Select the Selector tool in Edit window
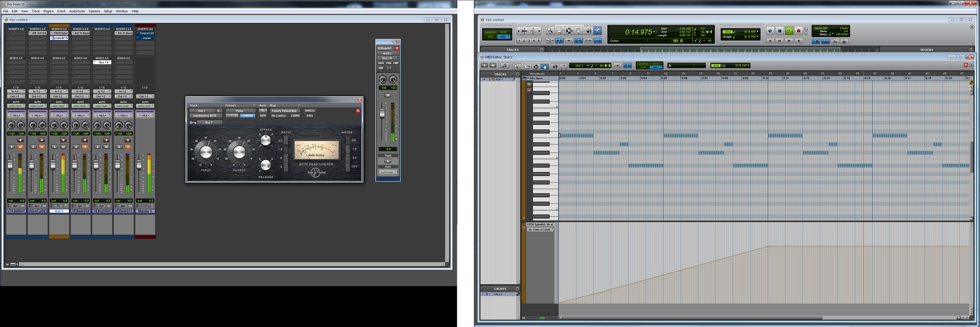 569,31
